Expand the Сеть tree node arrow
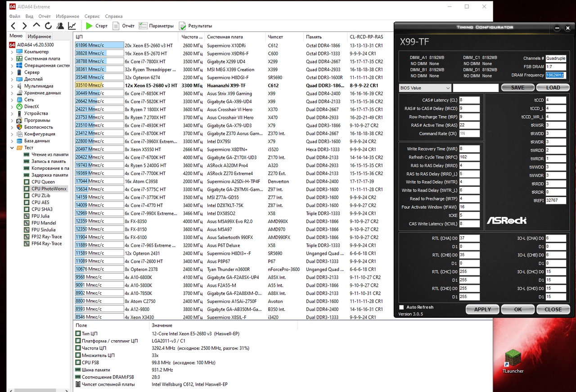The width and height of the screenshot is (576, 392). 12,99
